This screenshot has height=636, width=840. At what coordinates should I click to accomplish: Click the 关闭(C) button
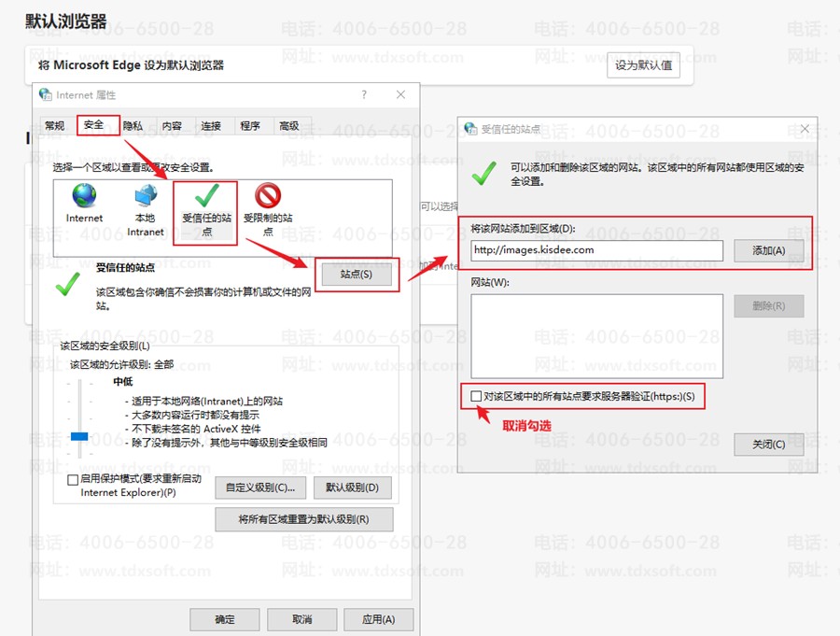click(x=769, y=445)
